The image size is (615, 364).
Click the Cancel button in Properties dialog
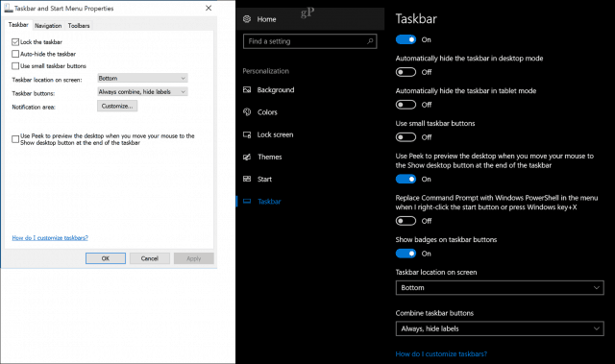click(150, 258)
